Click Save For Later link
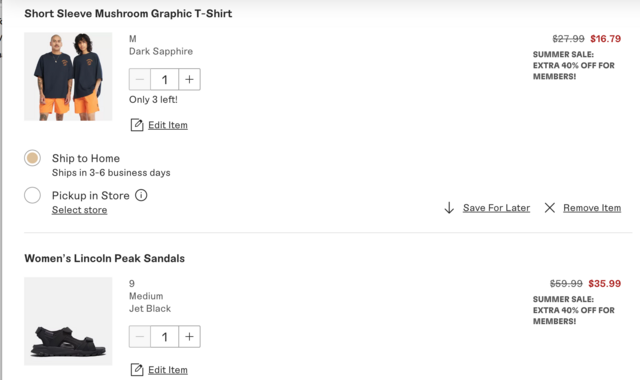The height and width of the screenshot is (380, 640). point(496,208)
